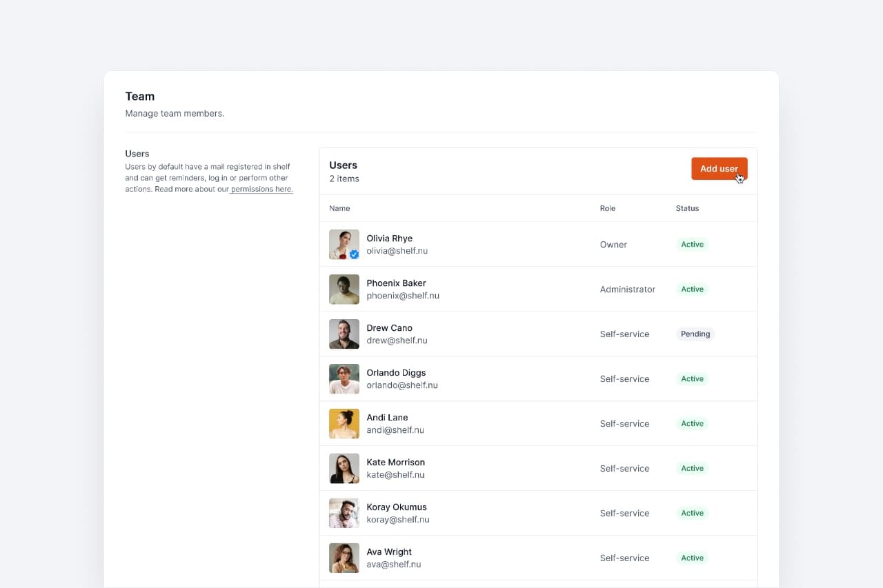The image size is (883, 588).
Task: Select Ava Wright's Self-service role label
Action: tap(624, 558)
